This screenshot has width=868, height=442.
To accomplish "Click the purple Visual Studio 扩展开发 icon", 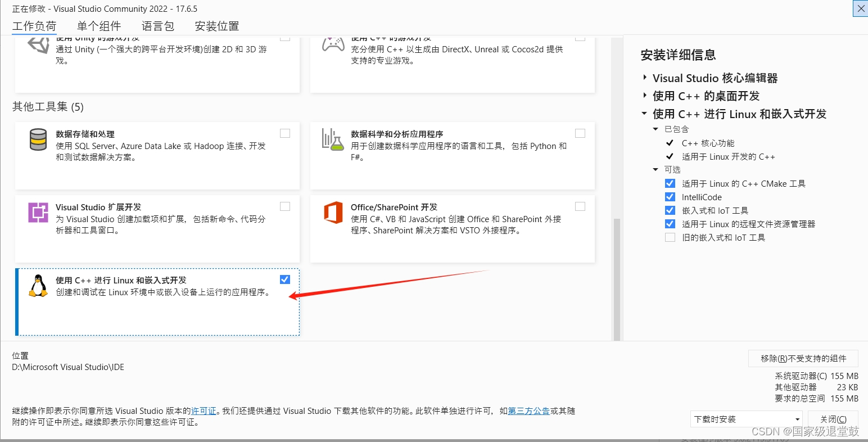I will [x=38, y=213].
